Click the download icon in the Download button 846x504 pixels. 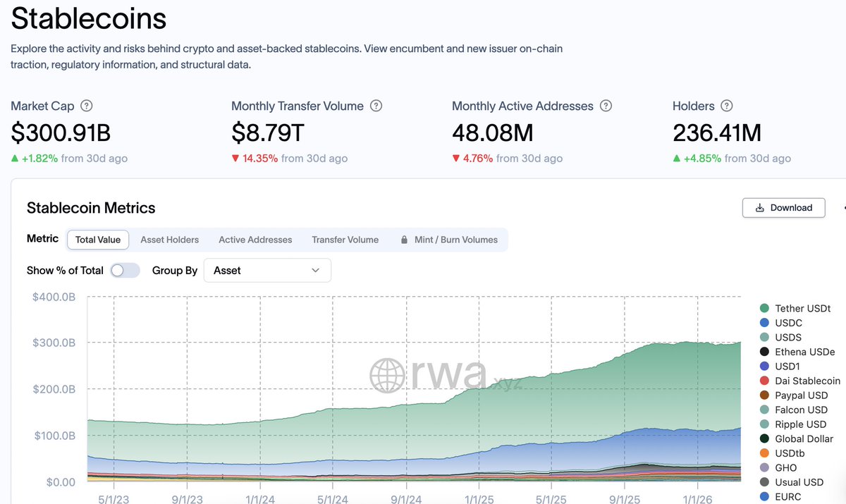pyautogui.click(x=760, y=208)
